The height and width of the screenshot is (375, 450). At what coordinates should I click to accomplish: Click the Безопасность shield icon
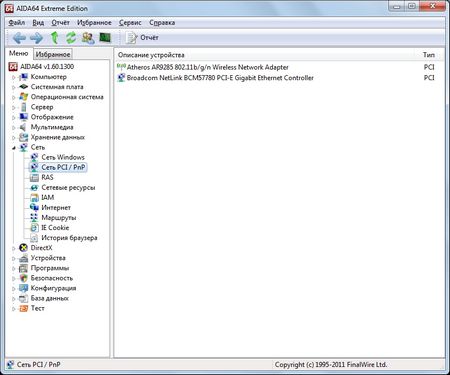pyautogui.click(x=23, y=278)
